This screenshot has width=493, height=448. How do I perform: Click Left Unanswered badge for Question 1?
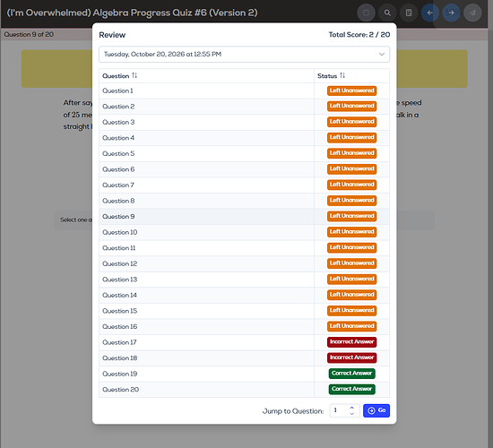point(352,90)
